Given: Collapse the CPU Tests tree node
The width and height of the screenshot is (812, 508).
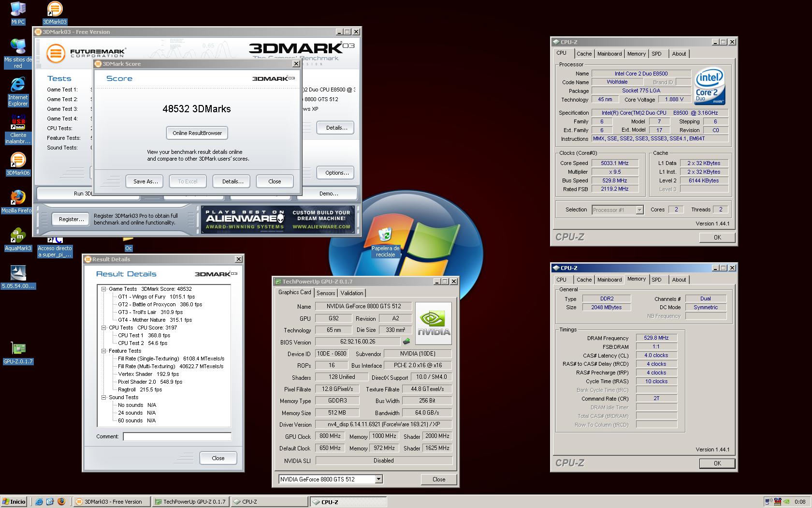Looking at the screenshot, I should [x=103, y=328].
